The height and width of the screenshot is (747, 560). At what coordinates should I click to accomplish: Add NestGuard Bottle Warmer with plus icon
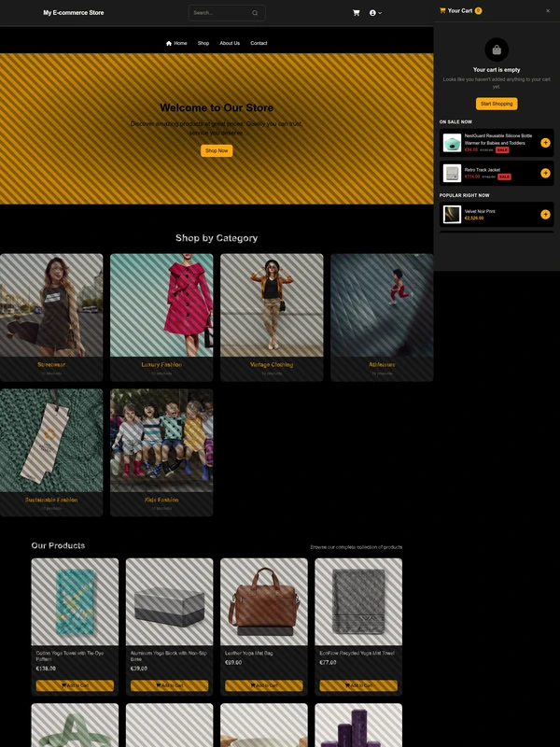pyautogui.click(x=545, y=143)
